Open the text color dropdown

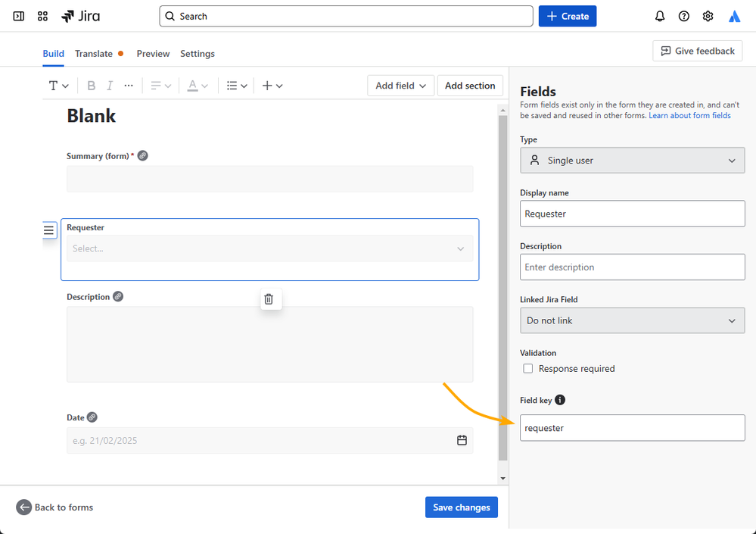(198, 86)
